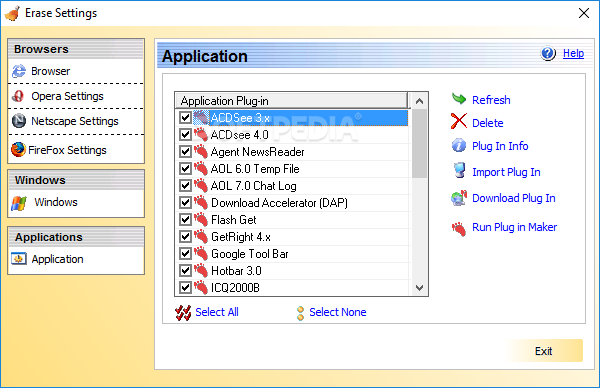The height and width of the screenshot is (388, 600).
Task: Click the Refresh link
Action: coord(491,100)
